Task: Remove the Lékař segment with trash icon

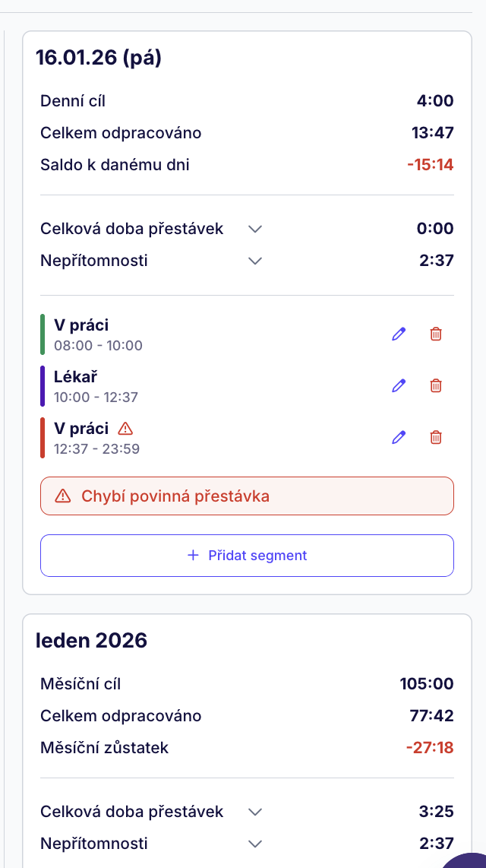Action: pos(436,385)
